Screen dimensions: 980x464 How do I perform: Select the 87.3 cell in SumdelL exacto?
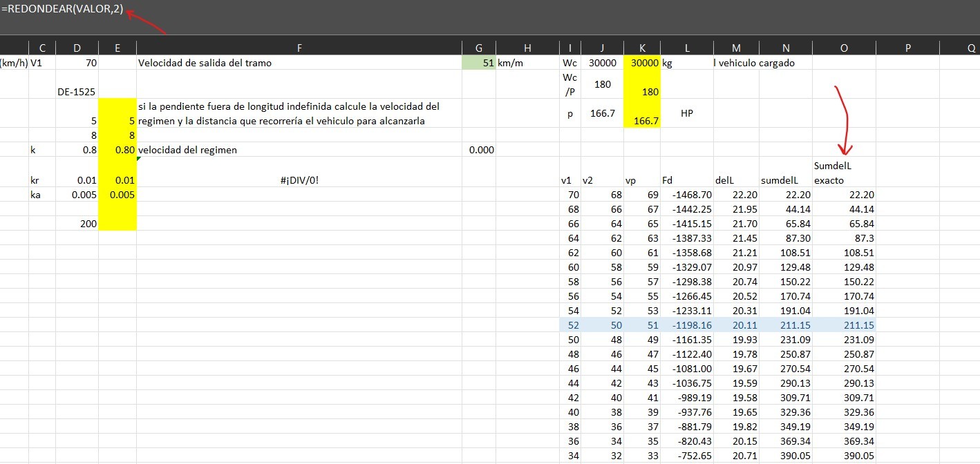tap(844, 238)
